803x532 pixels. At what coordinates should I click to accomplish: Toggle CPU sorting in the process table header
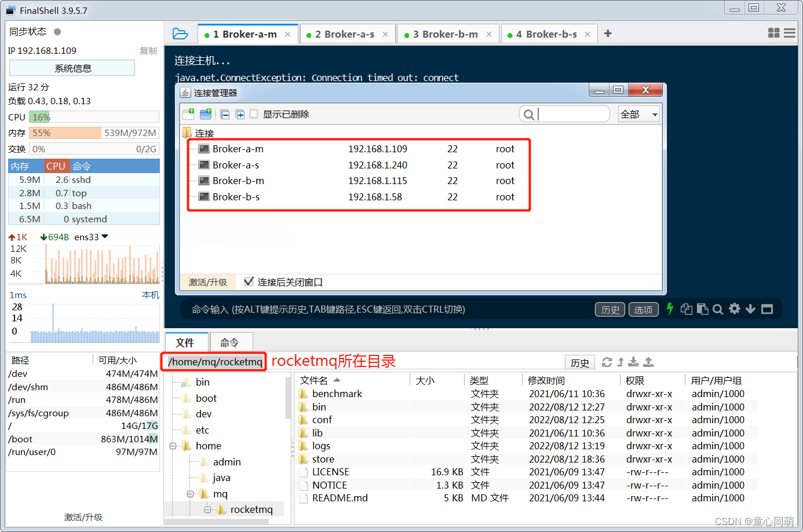(x=56, y=166)
